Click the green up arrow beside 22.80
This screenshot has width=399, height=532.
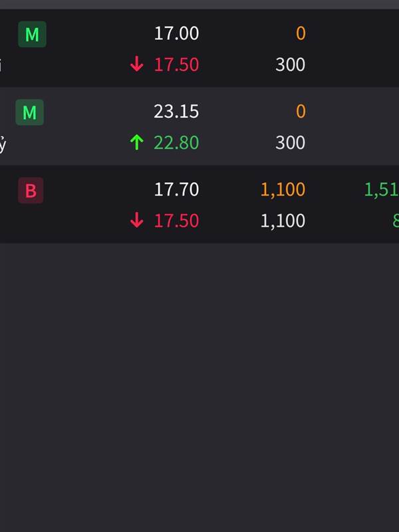tap(137, 142)
